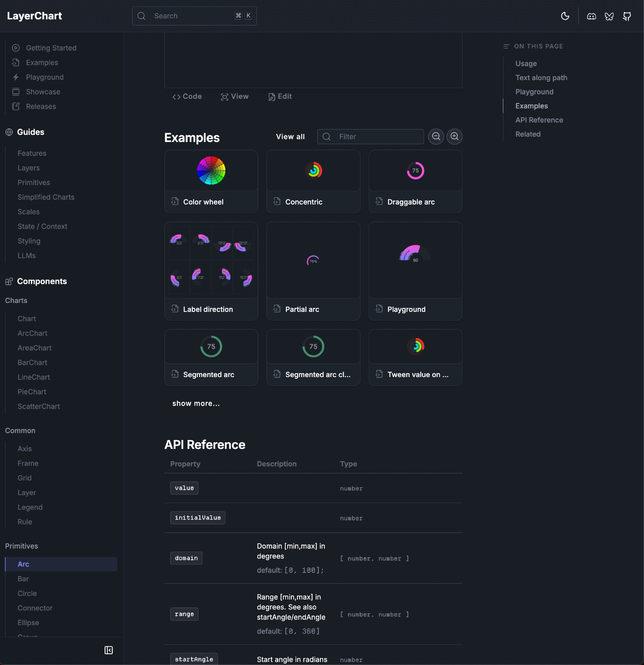Open the Bluesky butterfly icon

[609, 16]
